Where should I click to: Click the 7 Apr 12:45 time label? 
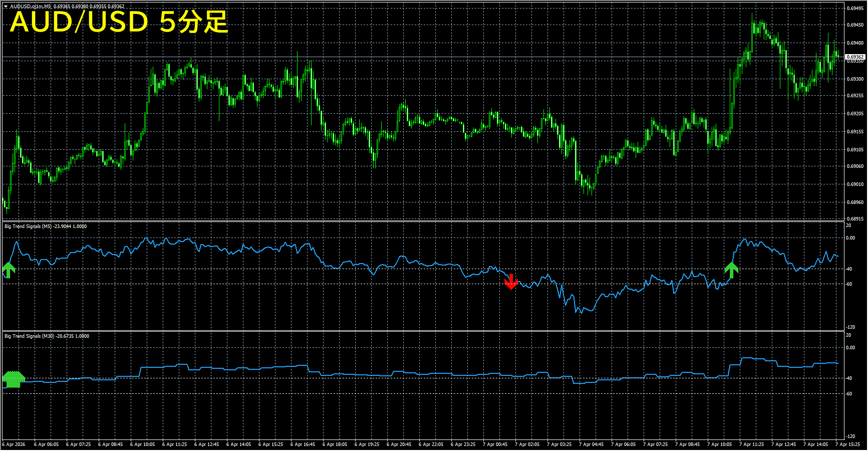(x=783, y=444)
